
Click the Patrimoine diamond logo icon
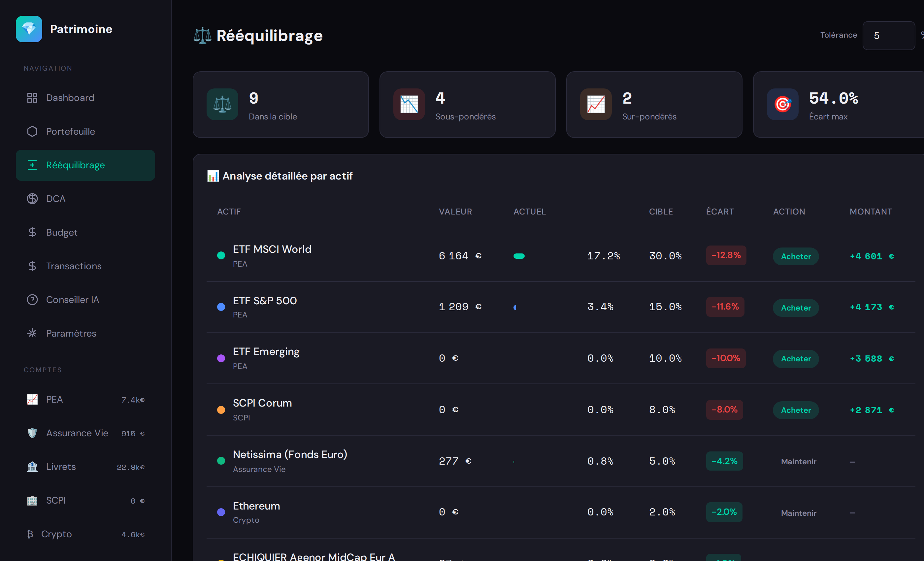click(x=29, y=29)
